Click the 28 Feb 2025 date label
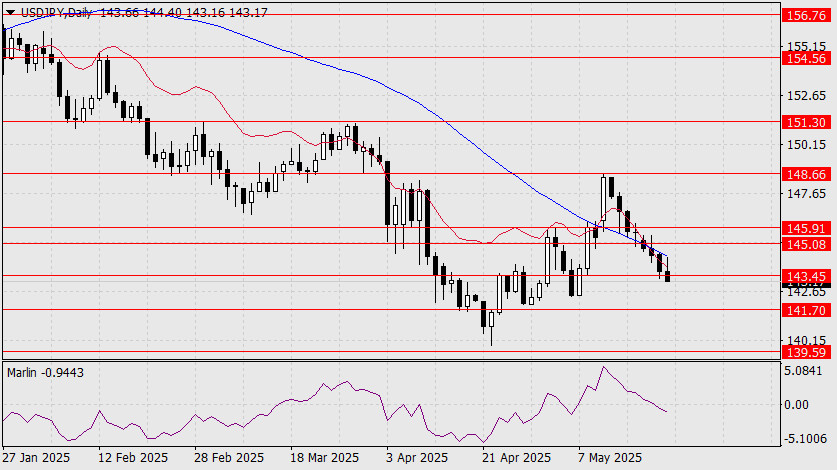Image resolution: width=837 pixels, height=470 pixels. click(228, 458)
